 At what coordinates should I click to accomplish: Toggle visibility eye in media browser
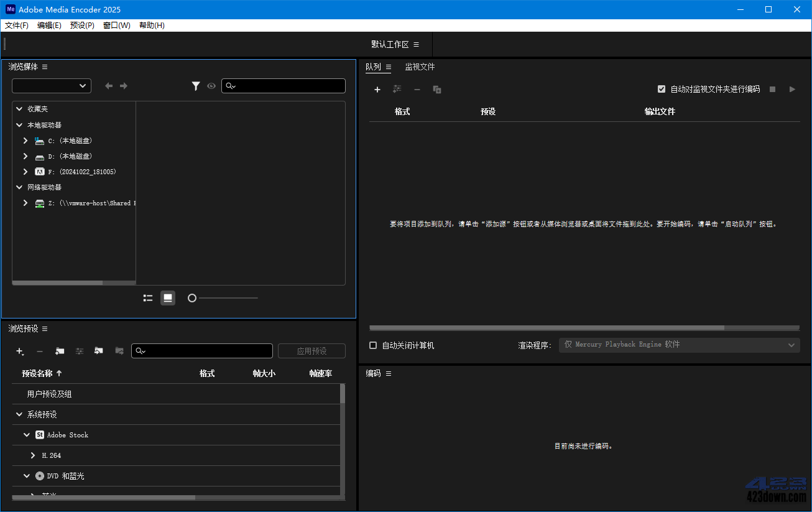211,86
